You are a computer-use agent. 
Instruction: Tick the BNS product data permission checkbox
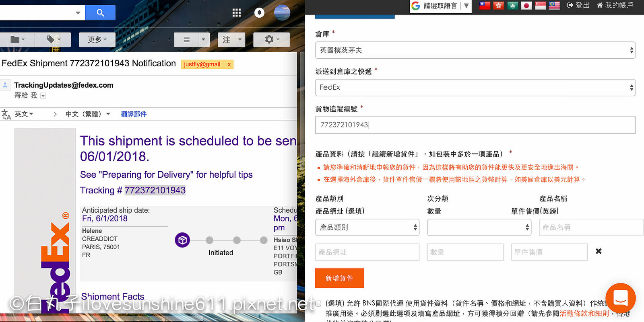click(318, 304)
